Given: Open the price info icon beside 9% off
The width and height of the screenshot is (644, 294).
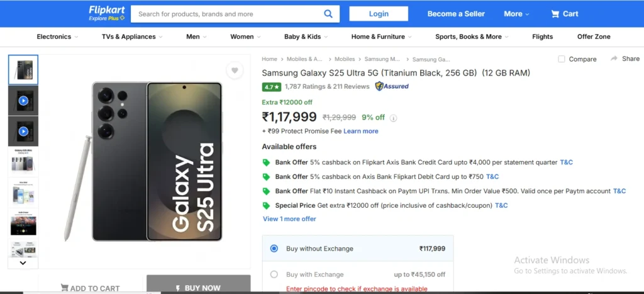Looking at the screenshot, I should pos(393,118).
